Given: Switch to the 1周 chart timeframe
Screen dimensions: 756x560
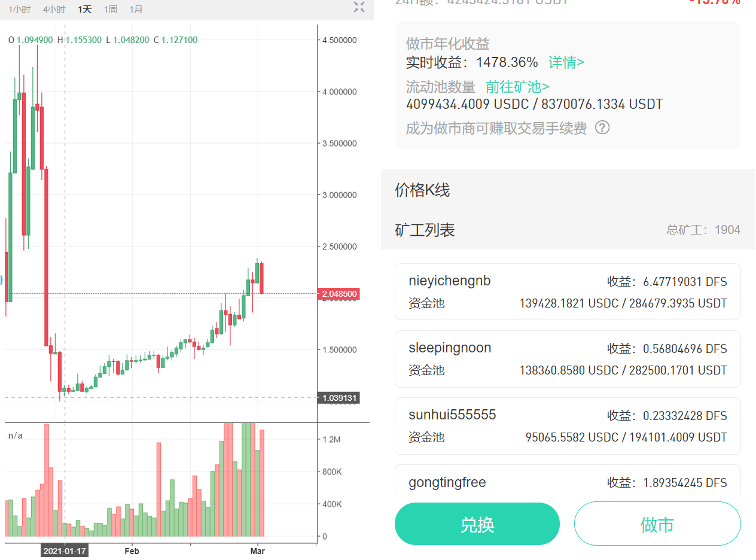Looking at the screenshot, I should (x=110, y=9).
